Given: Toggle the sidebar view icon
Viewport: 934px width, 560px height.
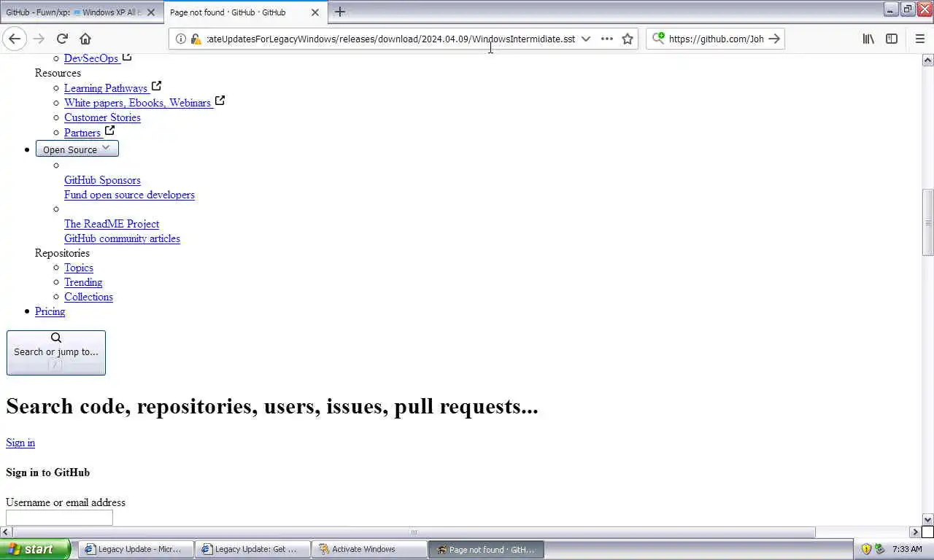Looking at the screenshot, I should (x=892, y=39).
